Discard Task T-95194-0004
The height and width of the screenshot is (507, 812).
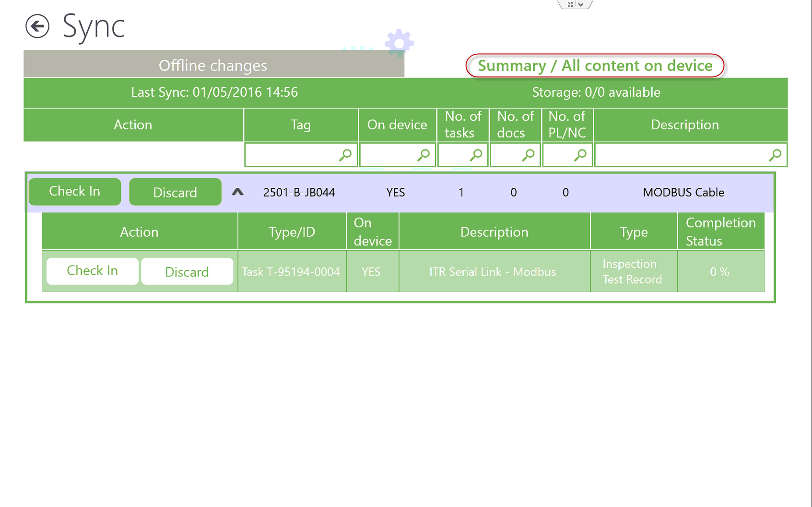(x=187, y=271)
